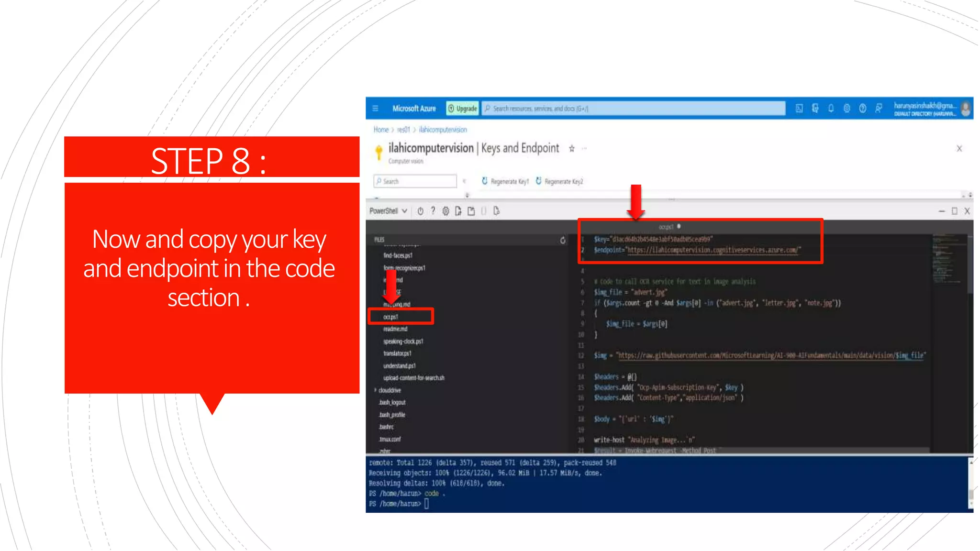Click the Help question mark in the Azure header
The image size is (980, 551).
click(863, 109)
